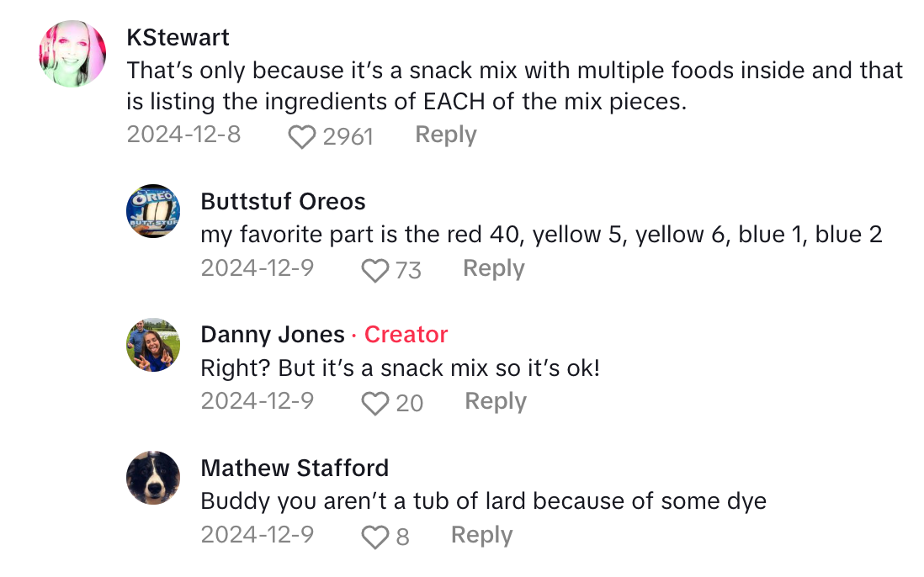The image size is (924, 577).
Task: Click the 2961 likes count
Action: [x=348, y=136]
